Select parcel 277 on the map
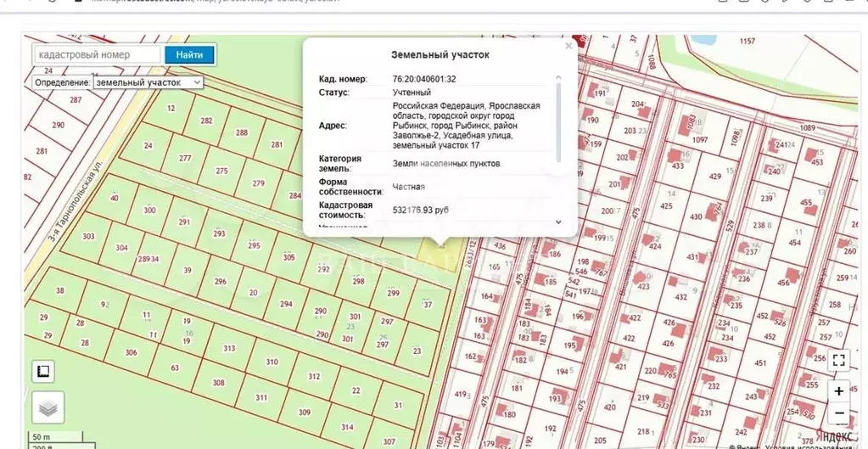 click(186, 158)
